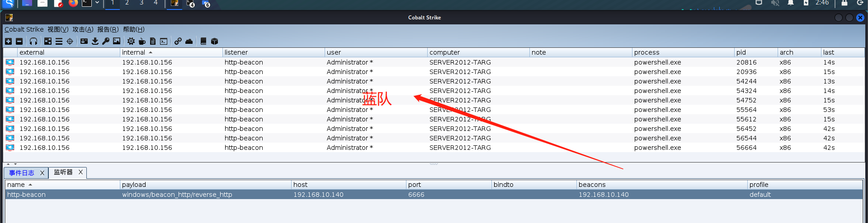868x223 pixels.
Task: Open the 视图(V) menu
Action: point(58,29)
